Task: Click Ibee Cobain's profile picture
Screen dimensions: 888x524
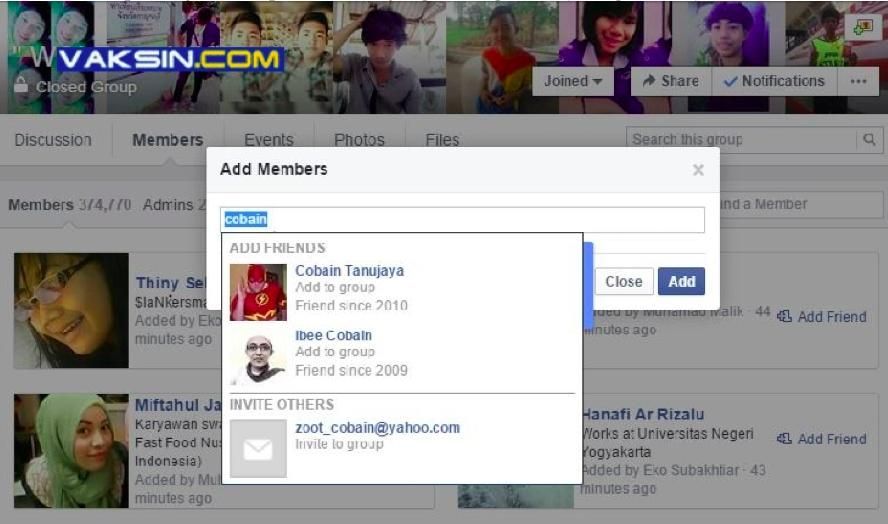Action: coord(258,357)
